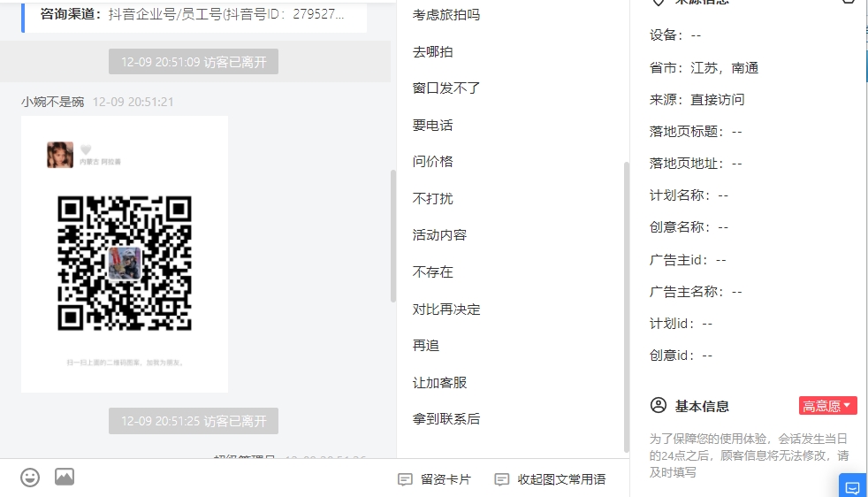This screenshot has width=868, height=497.
Task: Click 省市：江苏，南通 field
Action: pyautogui.click(x=704, y=67)
